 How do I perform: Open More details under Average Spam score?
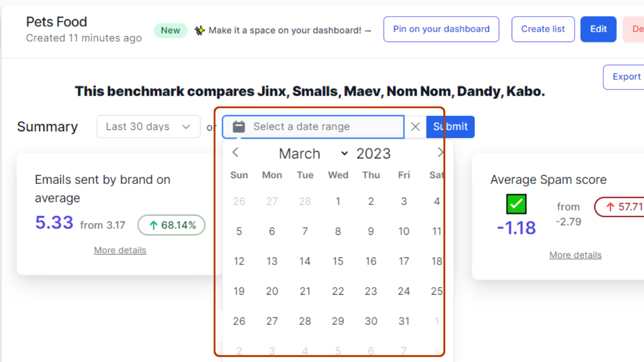pos(576,255)
